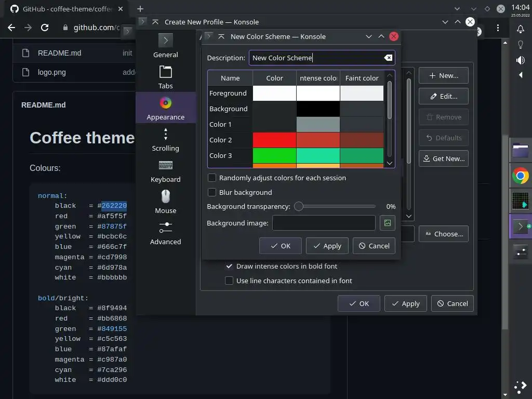Click Get New... schemes button
This screenshot has width=532, height=399.
[444, 158]
